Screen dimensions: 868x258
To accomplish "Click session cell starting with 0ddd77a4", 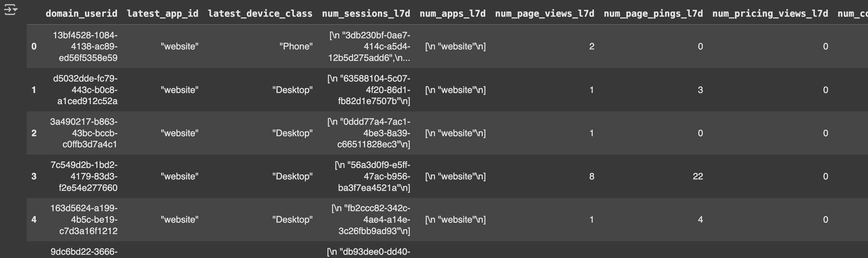I will coord(369,133).
